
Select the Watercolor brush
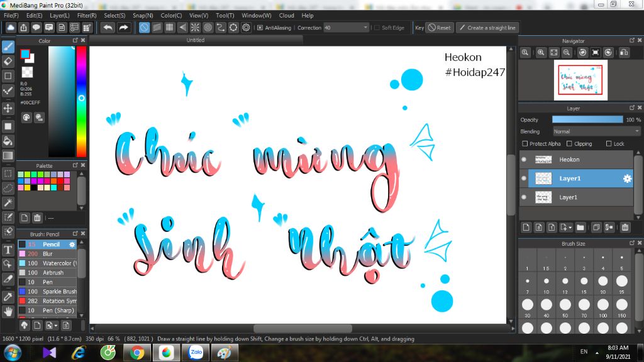coord(47,263)
